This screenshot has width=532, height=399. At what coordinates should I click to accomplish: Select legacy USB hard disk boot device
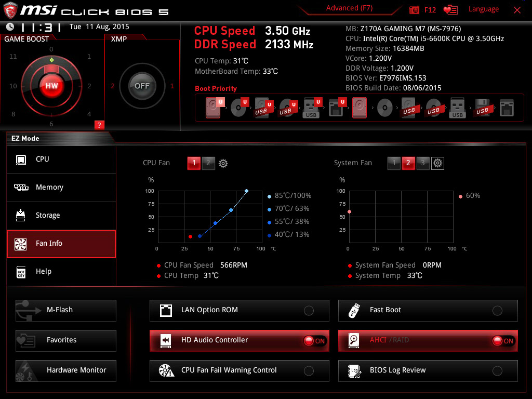click(x=409, y=108)
